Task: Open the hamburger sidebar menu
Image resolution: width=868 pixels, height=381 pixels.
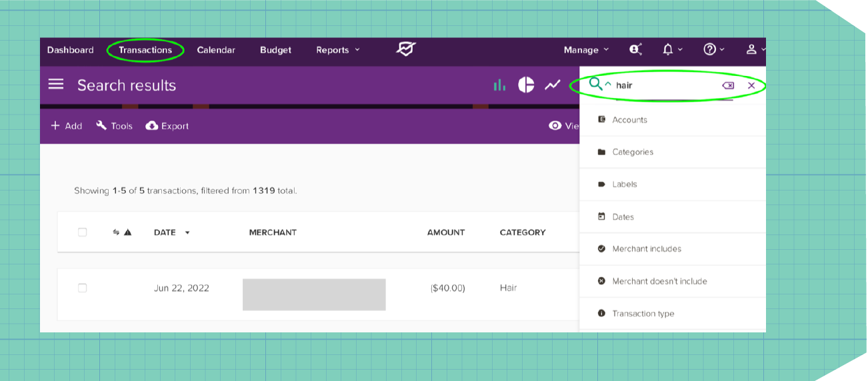Action: point(56,85)
